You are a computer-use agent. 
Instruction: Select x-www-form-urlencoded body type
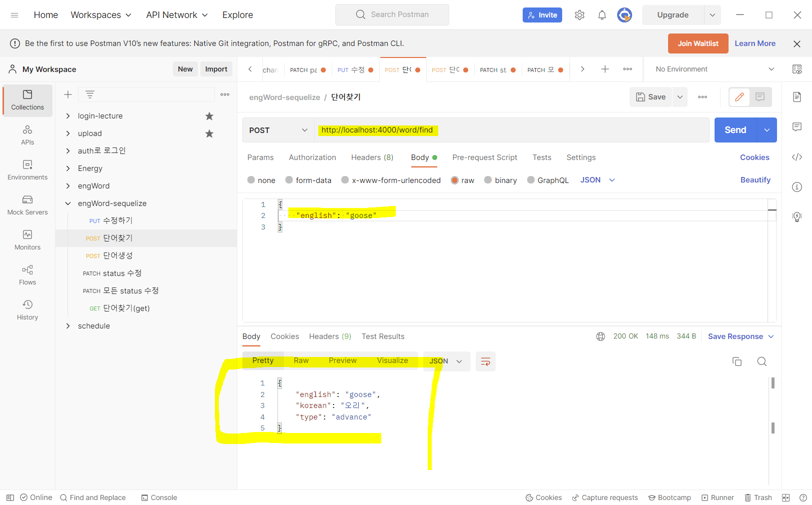(x=391, y=180)
